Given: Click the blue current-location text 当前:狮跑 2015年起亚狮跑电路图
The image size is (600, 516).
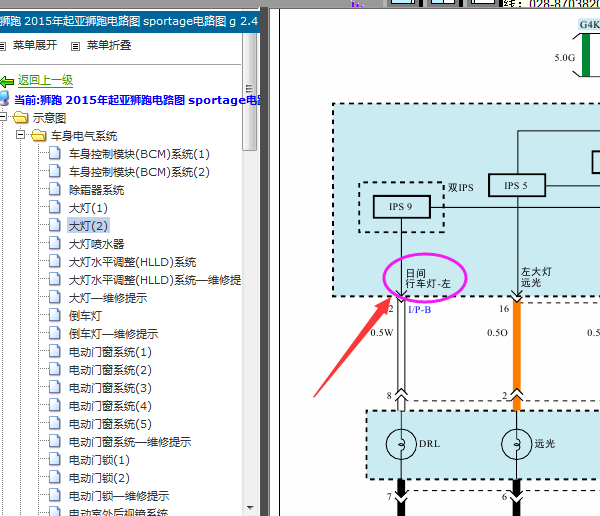Looking at the screenshot, I should 137,100.
